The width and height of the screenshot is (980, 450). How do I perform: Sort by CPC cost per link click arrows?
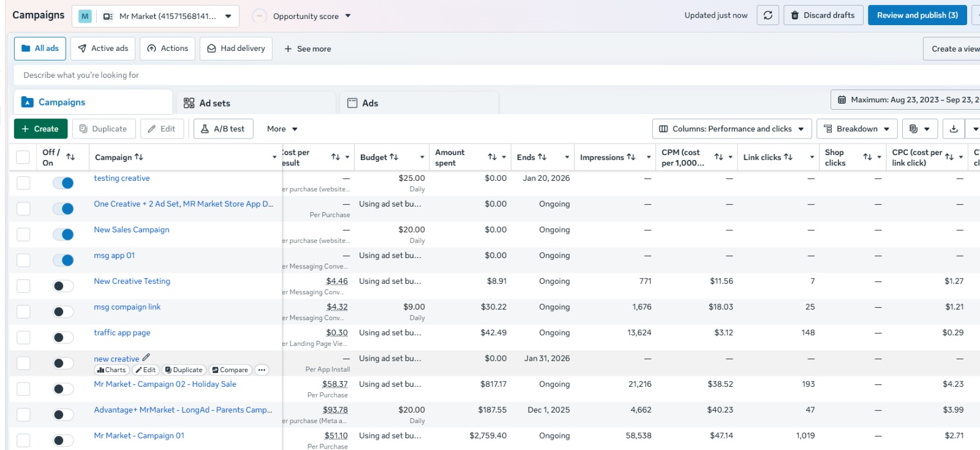coord(949,157)
